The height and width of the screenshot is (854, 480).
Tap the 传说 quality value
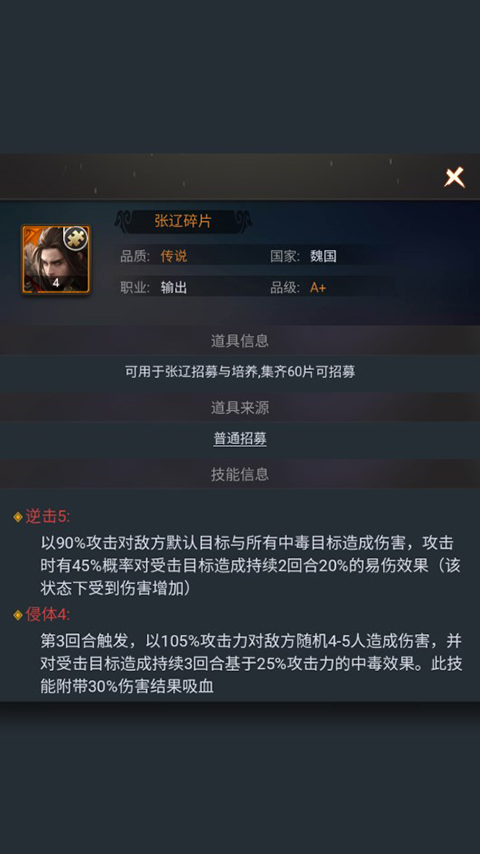click(x=174, y=256)
